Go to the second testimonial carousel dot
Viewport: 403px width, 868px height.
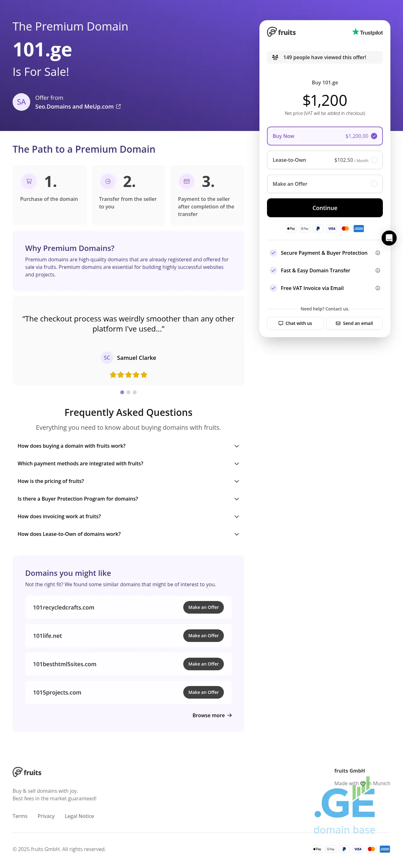coord(128,392)
